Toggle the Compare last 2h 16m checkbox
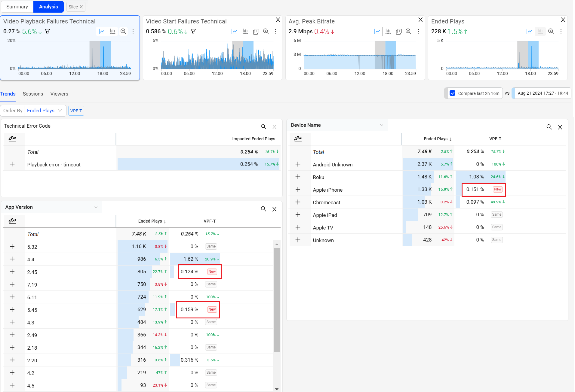The image size is (575, 392). tap(452, 93)
